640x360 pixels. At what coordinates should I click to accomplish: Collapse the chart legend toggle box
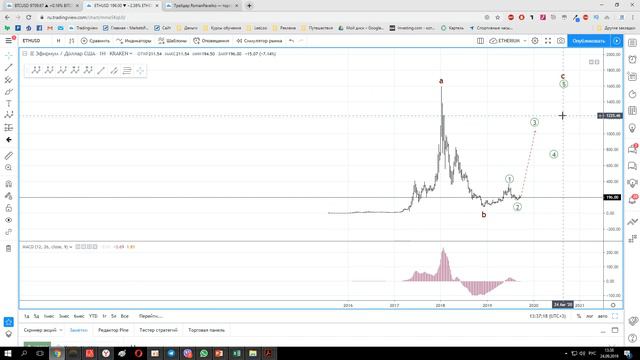tap(24, 53)
